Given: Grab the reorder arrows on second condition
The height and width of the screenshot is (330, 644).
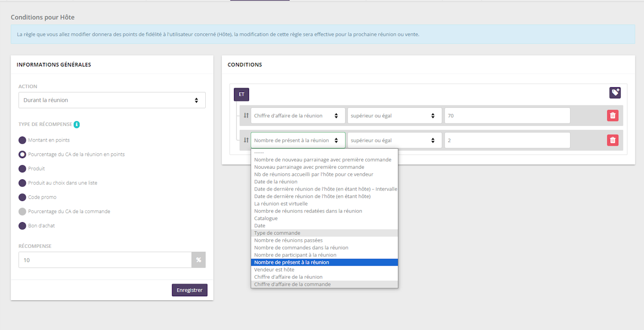Looking at the screenshot, I should click(x=246, y=141).
